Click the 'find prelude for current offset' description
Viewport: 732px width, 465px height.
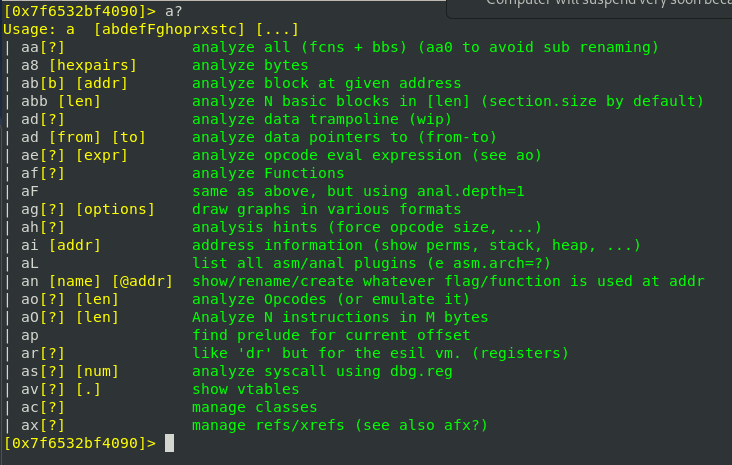317,335
